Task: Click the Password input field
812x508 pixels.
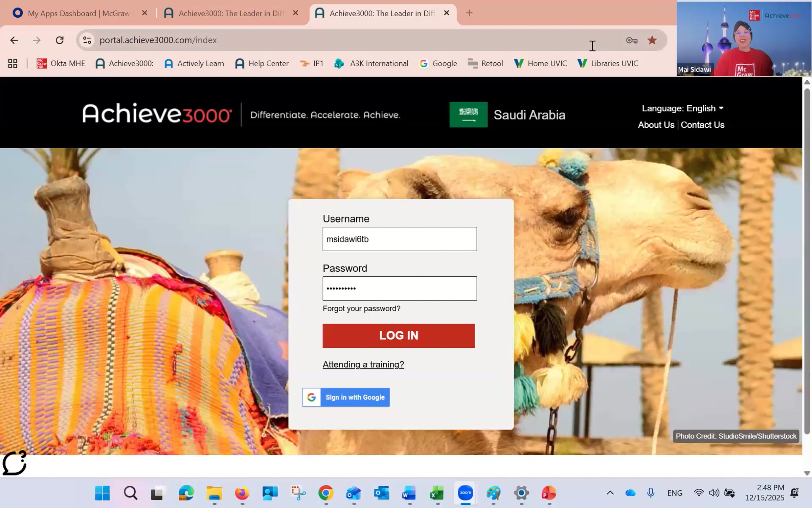Action: [x=400, y=289]
